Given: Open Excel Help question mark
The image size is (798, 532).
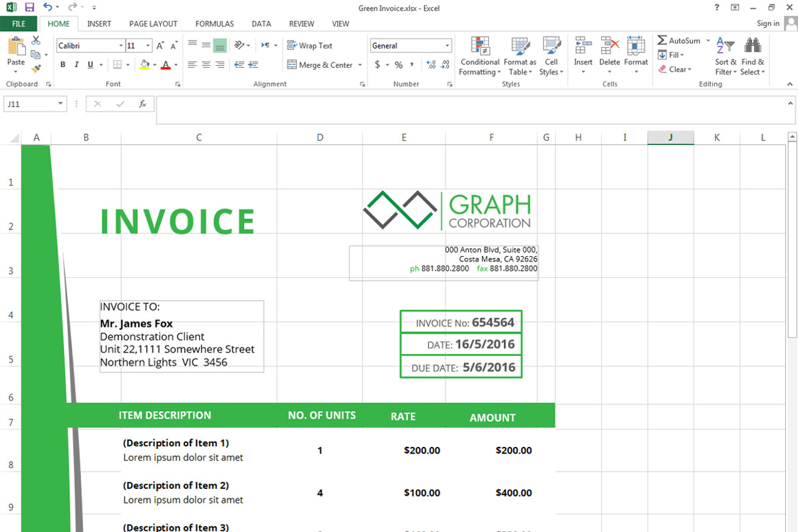Looking at the screenshot, I should click(717, 7).
